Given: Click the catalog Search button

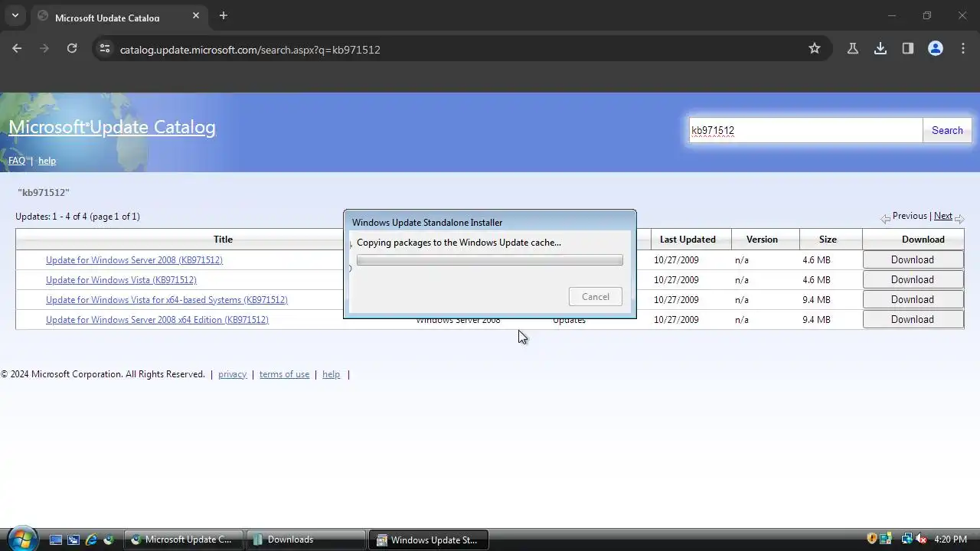Looking at the screenshot, I should click(947, 130).
